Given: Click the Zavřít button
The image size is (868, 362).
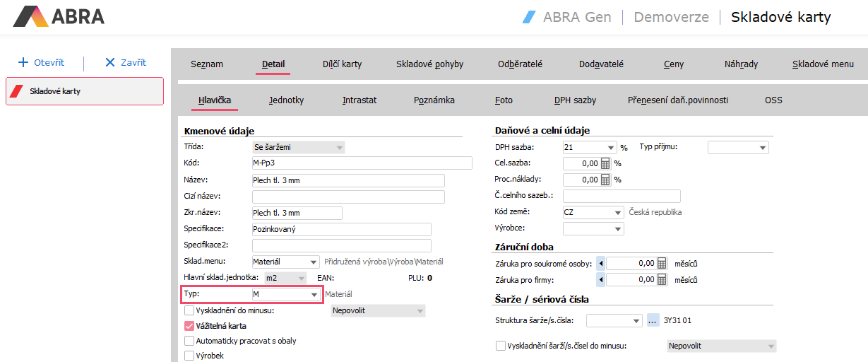Looking at the screenshot, I should point(125,62).
